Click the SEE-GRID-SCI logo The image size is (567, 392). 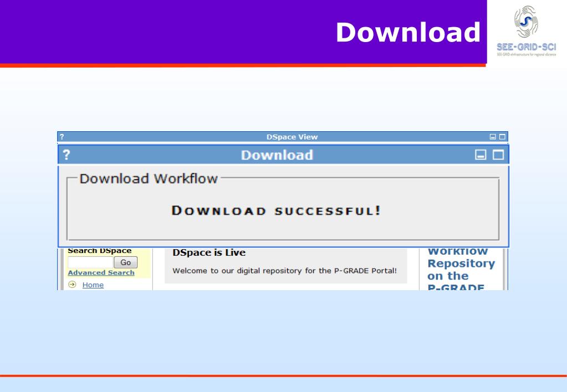(x=526, y=31)
